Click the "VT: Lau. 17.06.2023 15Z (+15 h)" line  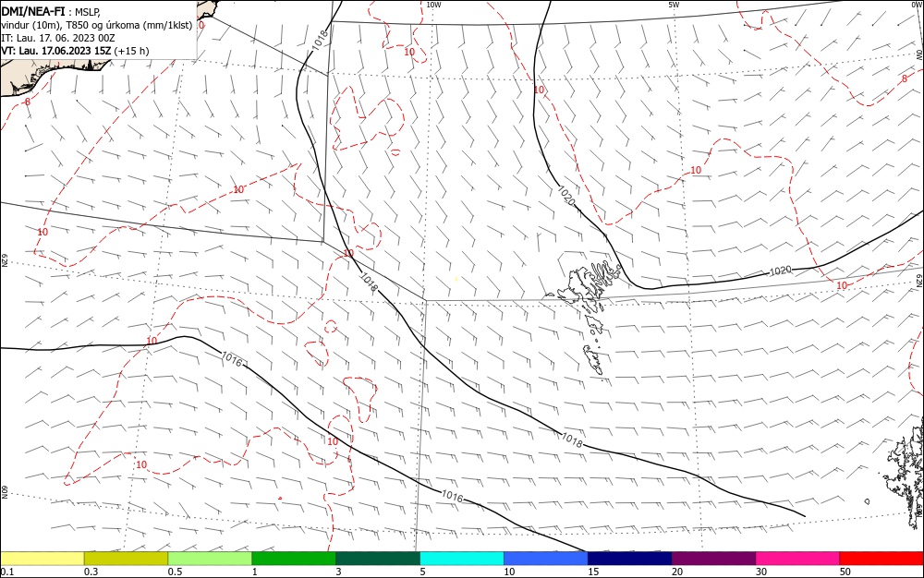tap(75, 51)
